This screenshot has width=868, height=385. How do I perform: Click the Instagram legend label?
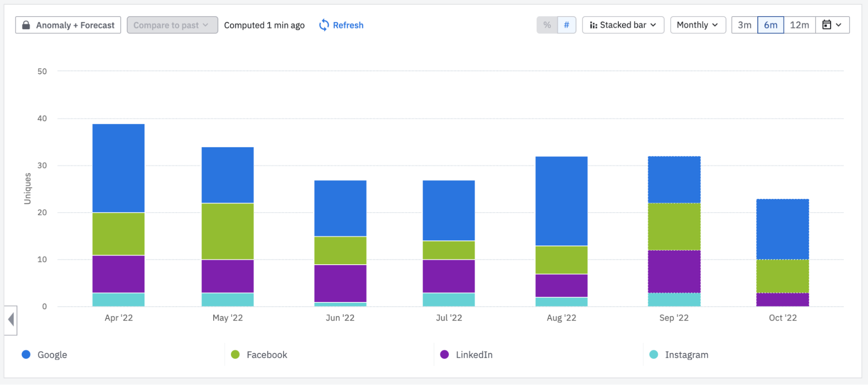(686, 355)
